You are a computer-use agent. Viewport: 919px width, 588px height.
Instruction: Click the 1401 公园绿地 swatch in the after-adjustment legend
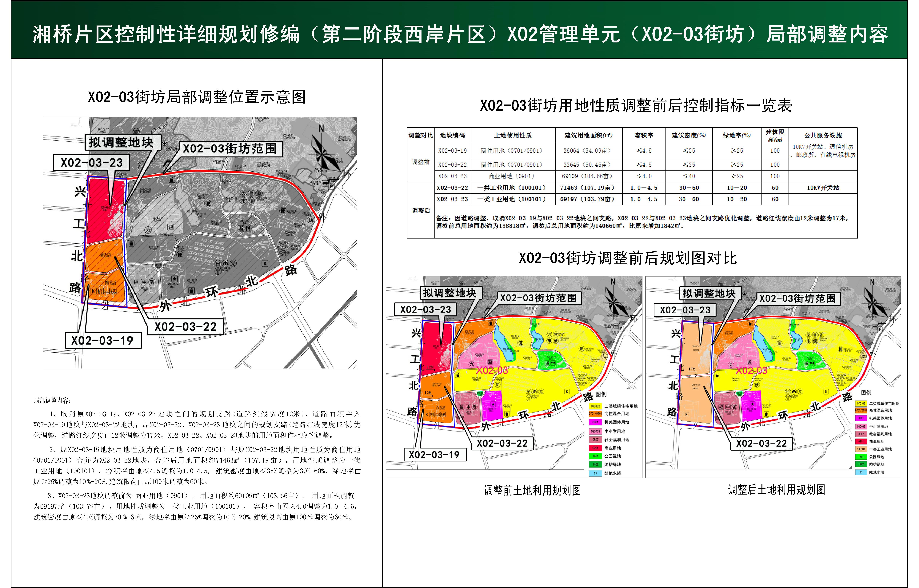pyautogui.click(x=861, y=457)
